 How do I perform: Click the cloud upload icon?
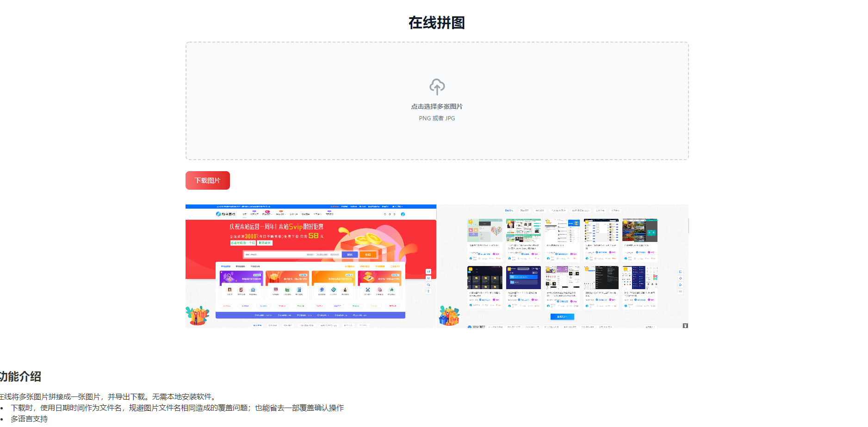[437, 87]
